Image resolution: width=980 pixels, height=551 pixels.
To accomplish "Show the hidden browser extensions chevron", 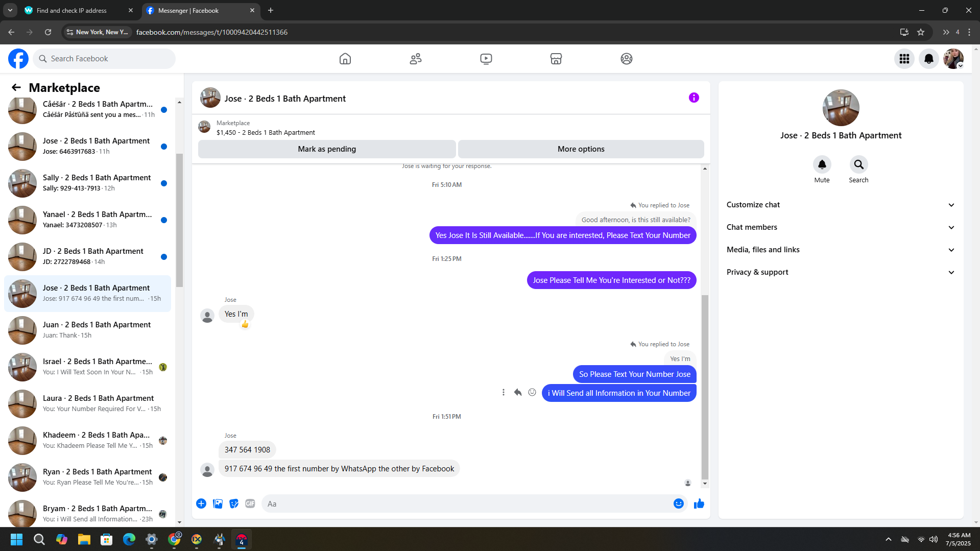I will coord(946,32).
